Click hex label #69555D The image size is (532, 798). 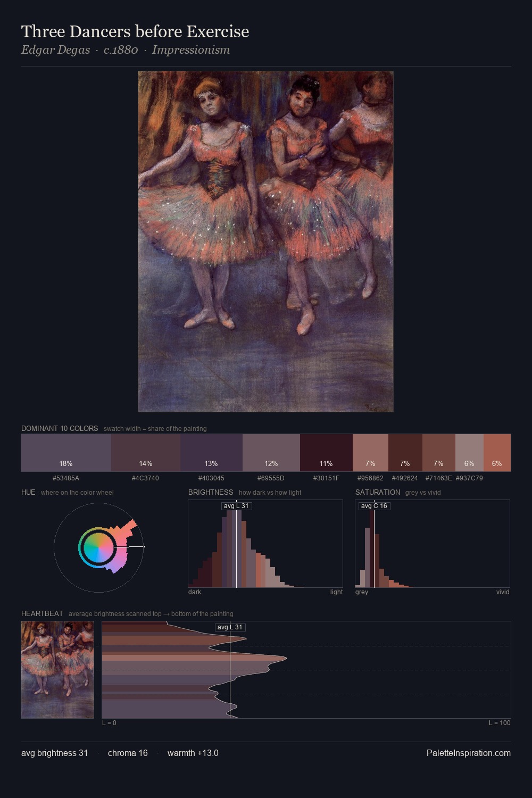[x=271, y=478]
